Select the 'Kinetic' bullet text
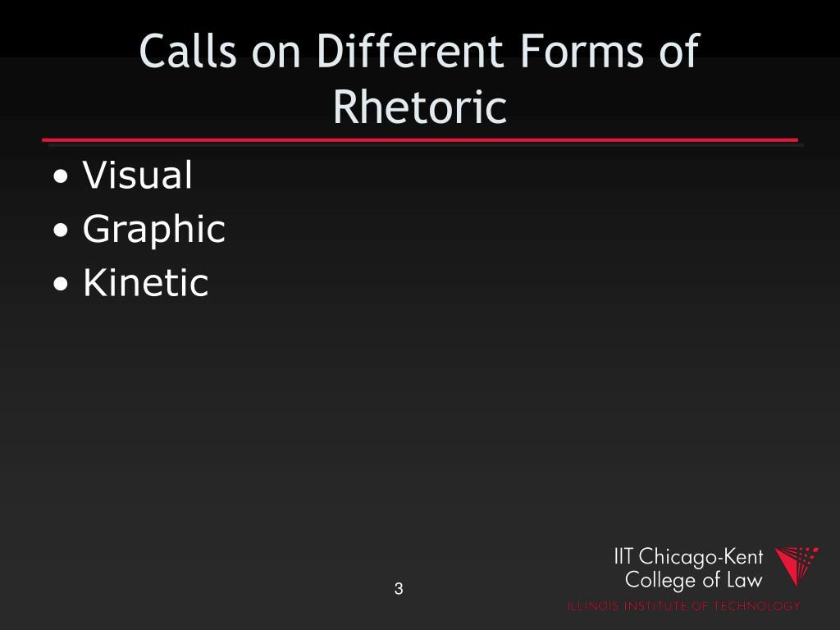840x630 pixels. pos(145,282)
